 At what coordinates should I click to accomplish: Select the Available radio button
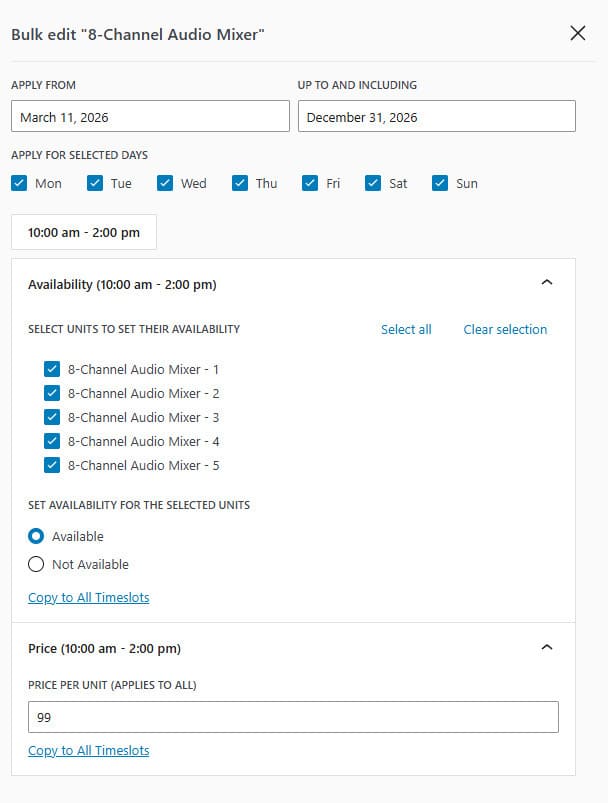coord(36,536)
